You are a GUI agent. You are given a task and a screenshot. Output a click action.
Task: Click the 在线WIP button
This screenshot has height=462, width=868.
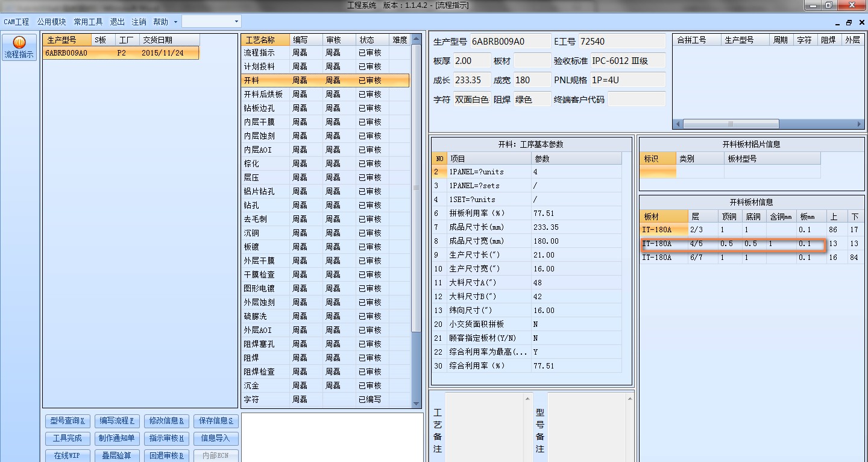tap(68, 455)
